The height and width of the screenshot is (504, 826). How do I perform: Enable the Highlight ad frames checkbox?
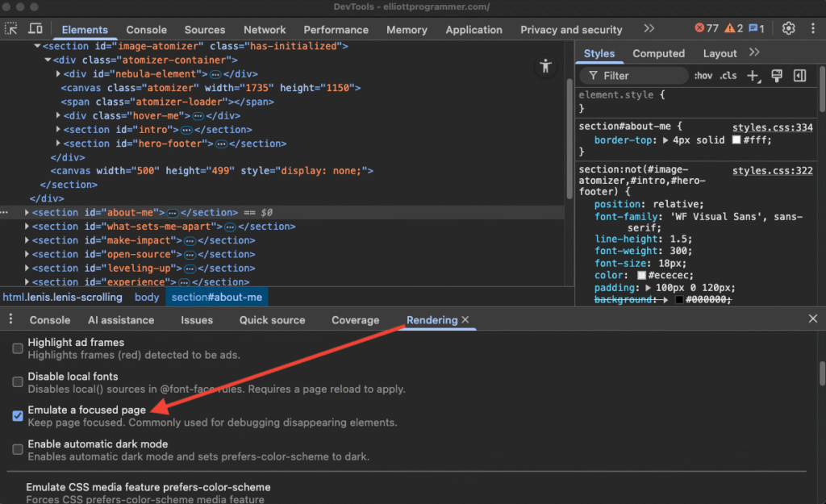(x=18, y=348)
